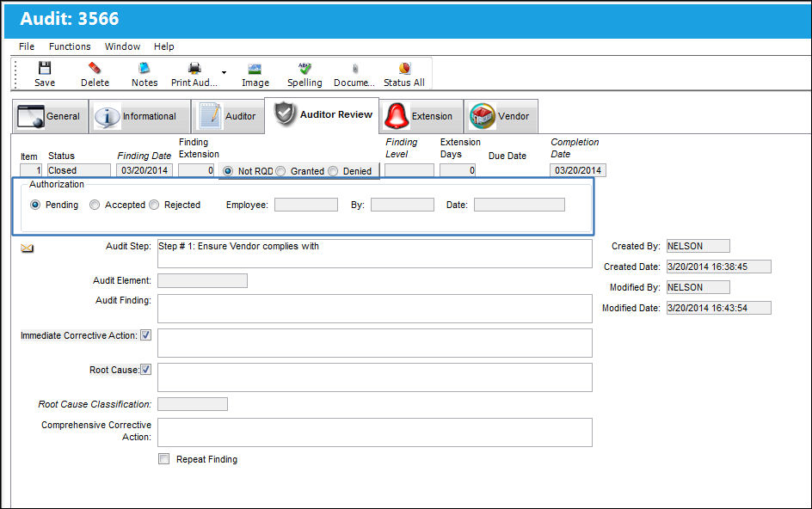Viewport: 812px width, 509px height.
Task: Click the Authorization By field
Action: pos(403,205)
